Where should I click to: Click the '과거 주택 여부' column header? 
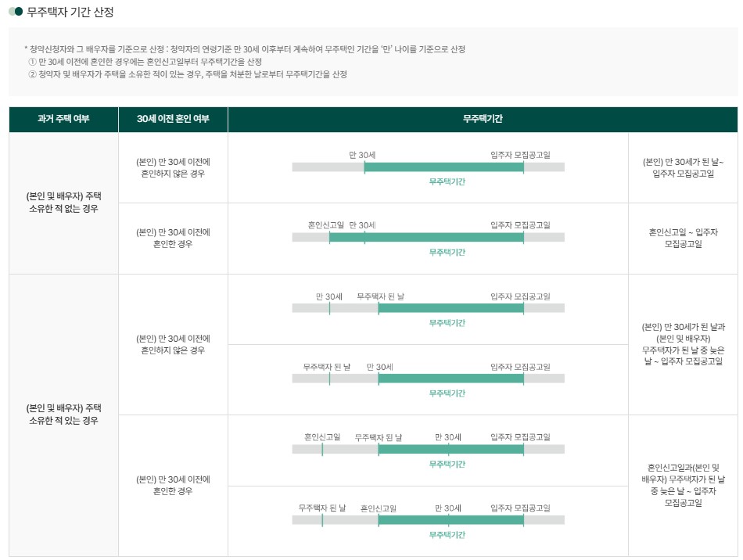click(x=63, y=119)
